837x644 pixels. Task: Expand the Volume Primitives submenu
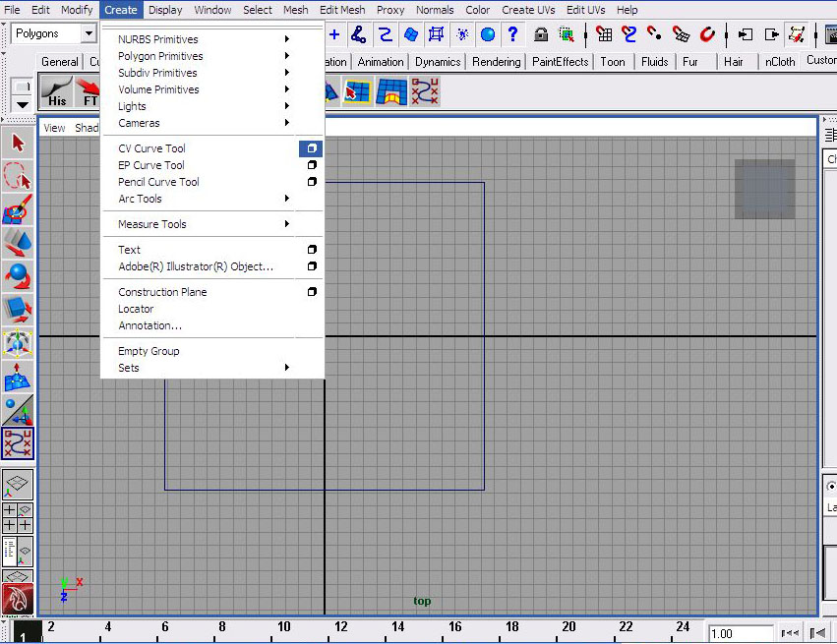[x=212, y=89]
